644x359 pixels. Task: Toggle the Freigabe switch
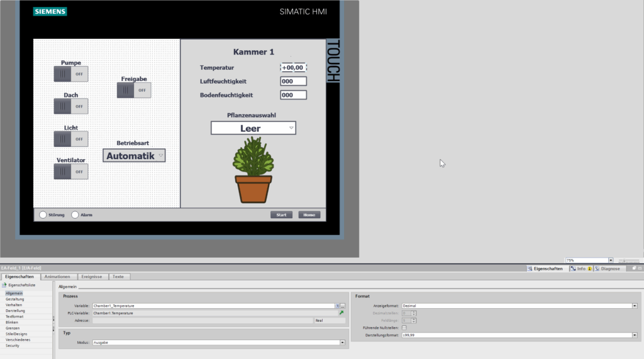[133, 90]
